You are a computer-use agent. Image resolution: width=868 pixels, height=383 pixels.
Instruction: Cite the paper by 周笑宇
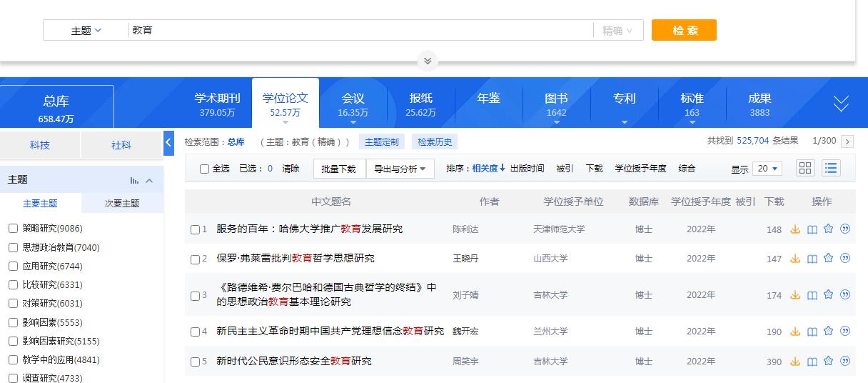pyautogui.click(x=845, y=361)
